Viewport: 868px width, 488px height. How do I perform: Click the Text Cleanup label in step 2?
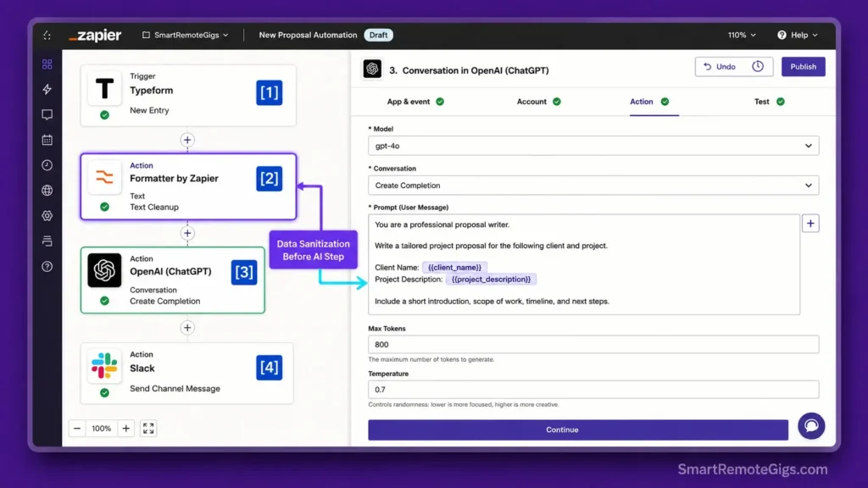[154, 207]
